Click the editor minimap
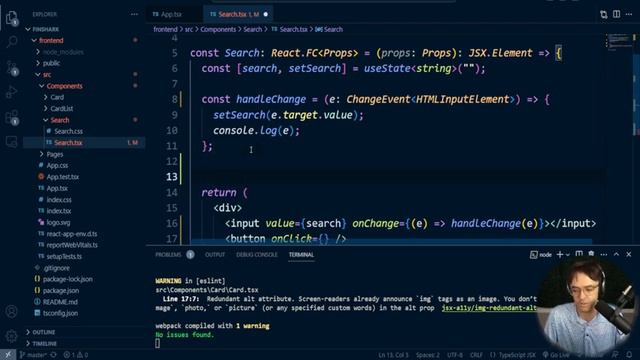This screenshot has width=640, height=360. coord(620,42)
